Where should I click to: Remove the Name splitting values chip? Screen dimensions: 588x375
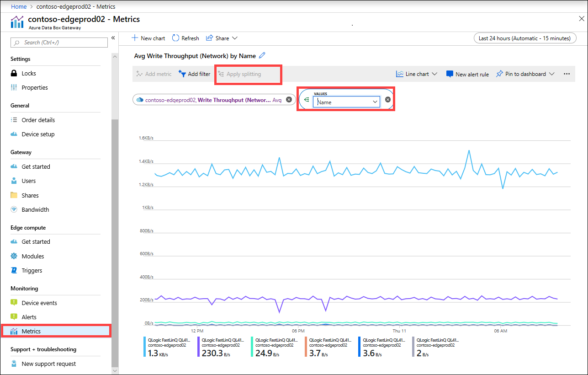click(x=388, y=100)
